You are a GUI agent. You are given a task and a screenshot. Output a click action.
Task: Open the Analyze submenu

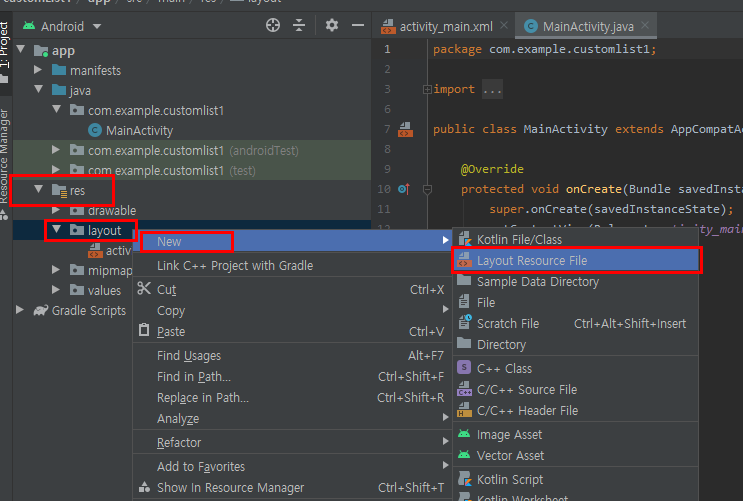tap(292, 419)
